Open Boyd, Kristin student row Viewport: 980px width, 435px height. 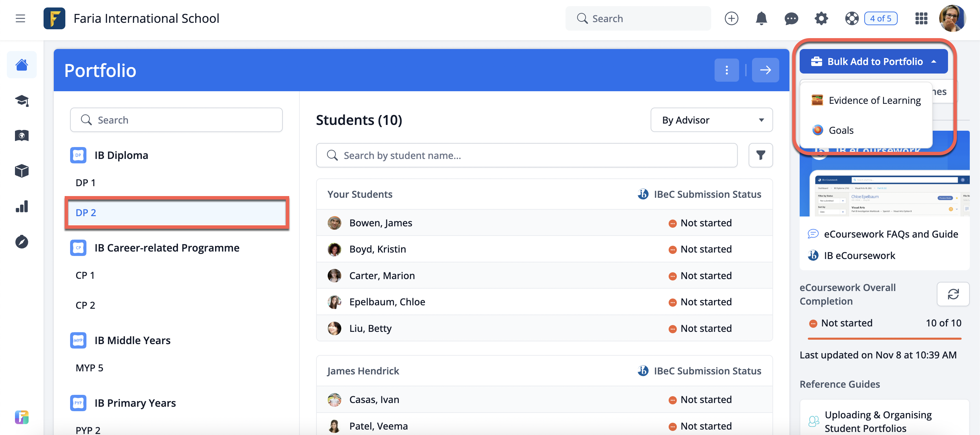(544, 249)
